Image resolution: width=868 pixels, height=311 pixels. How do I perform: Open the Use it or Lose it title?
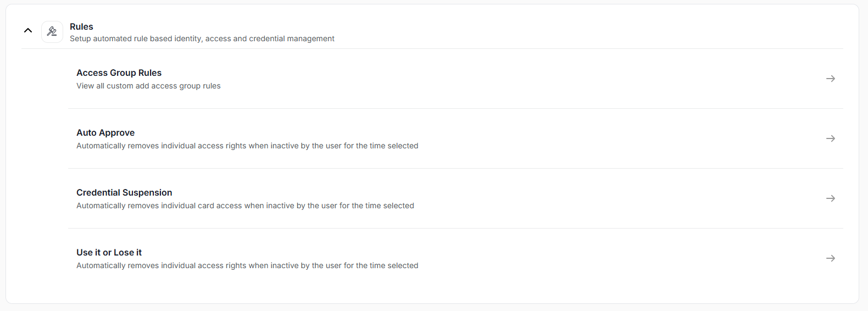click(x=109, y=252)
